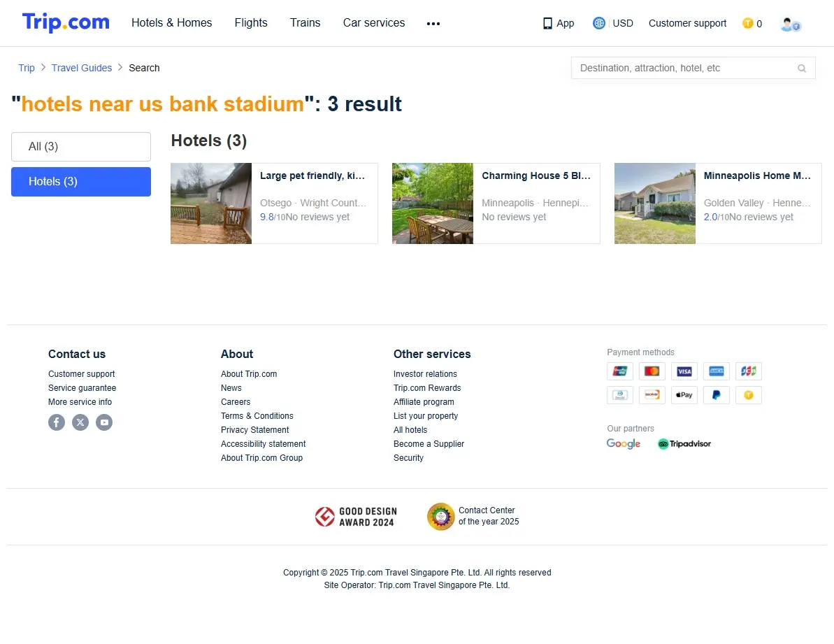Open the Charming House 5 Bl... title
834x644 pixels.
pyautogui.click(x=536, y=176)
